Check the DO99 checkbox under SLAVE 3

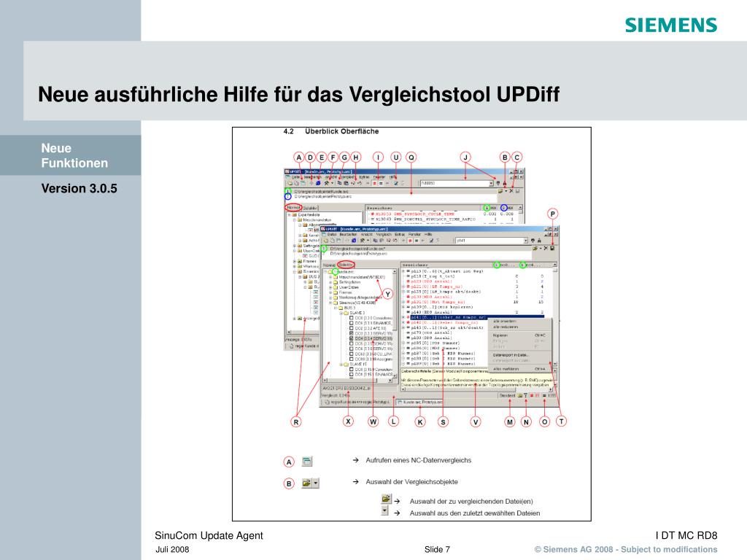pyautogui.click(x=351, y=359)
